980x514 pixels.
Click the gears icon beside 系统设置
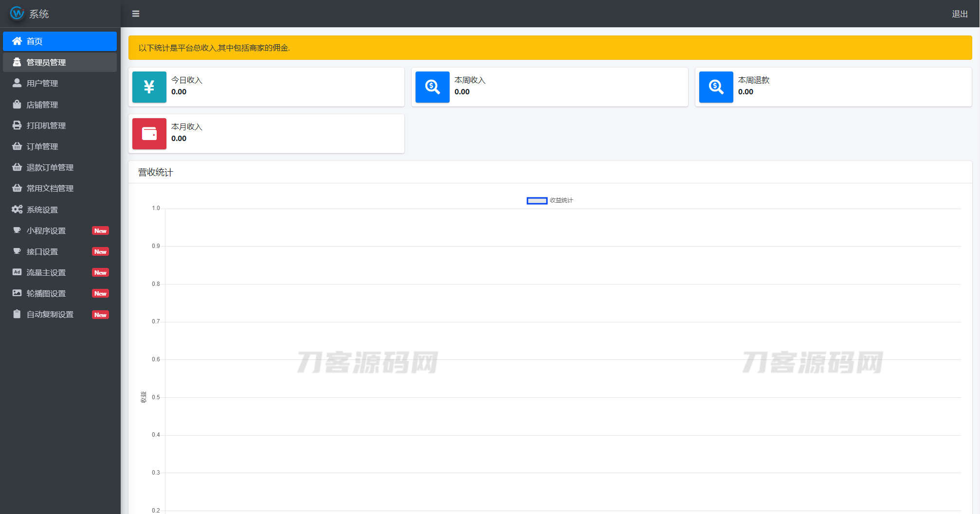tap(17, 209)
